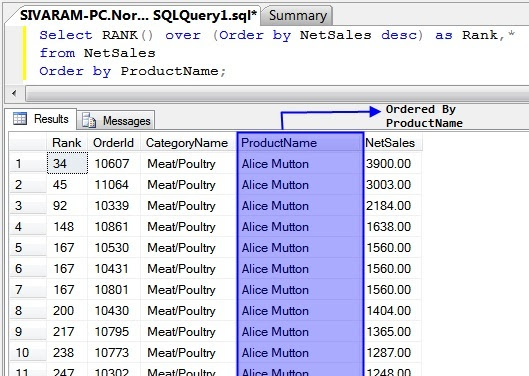Click the Rank cell 148
The height and width of the screenshot is (376, 529).
67,226
